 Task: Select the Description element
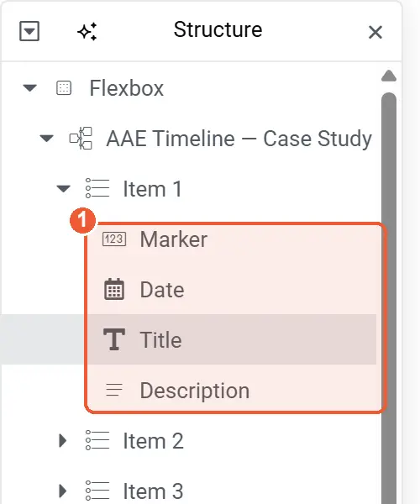coord(195,391)
